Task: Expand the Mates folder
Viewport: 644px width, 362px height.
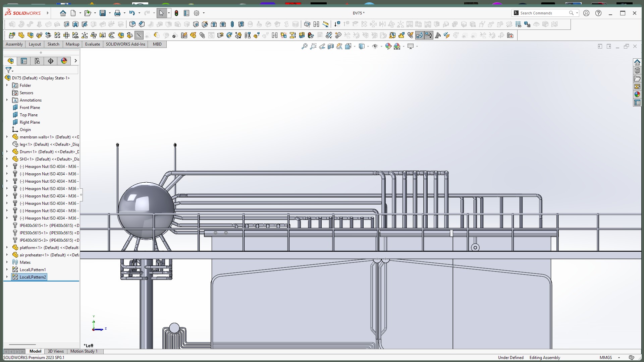Action: pyautogui.click(x=7, y=262)
